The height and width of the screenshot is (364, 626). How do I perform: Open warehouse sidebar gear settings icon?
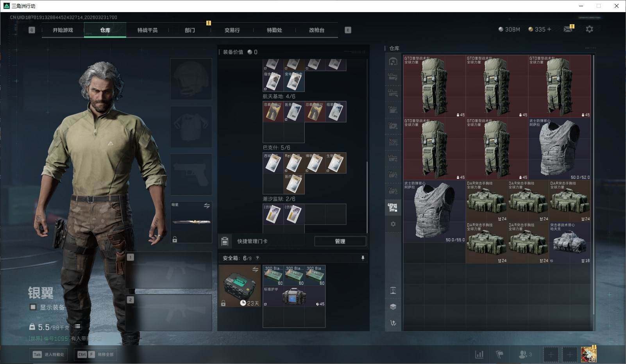(x=393, y=224)
